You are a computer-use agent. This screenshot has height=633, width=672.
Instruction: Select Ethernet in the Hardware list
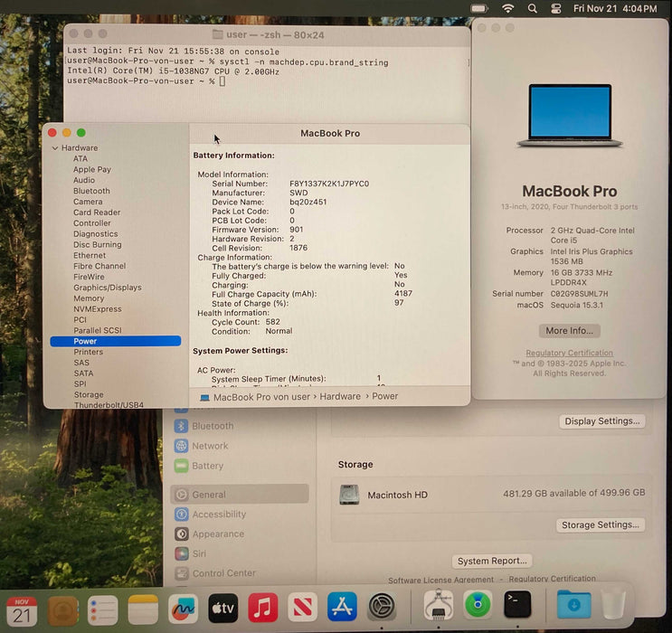pyautogui.click(x=90, y=255)
